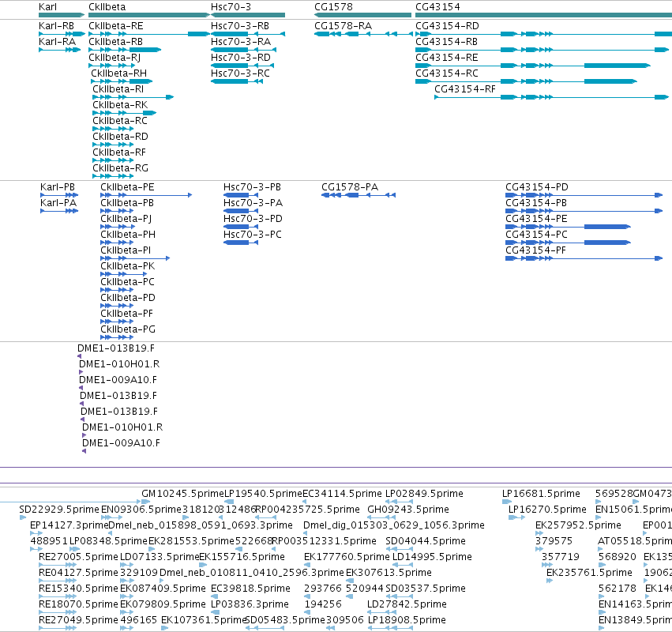Click EST label LD14995.5prime

click(x=432, y=558)
